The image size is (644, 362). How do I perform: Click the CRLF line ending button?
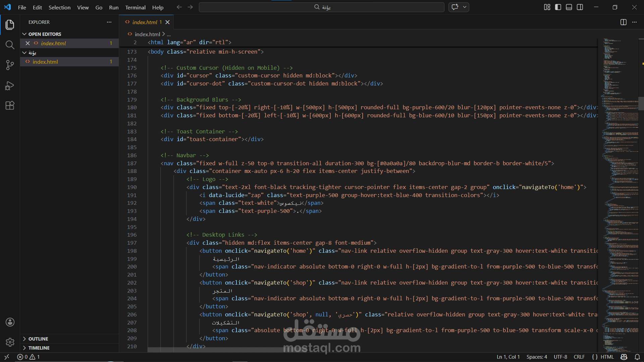coord(579,357)
